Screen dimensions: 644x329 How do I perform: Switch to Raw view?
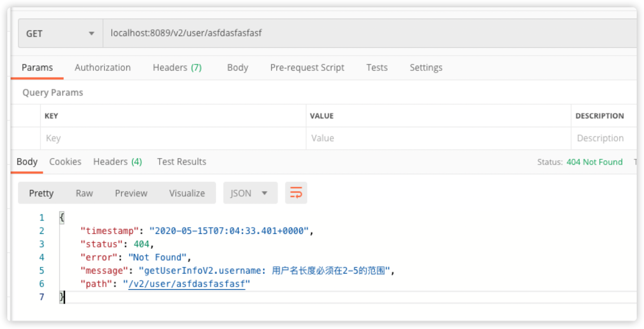[84, 193]
